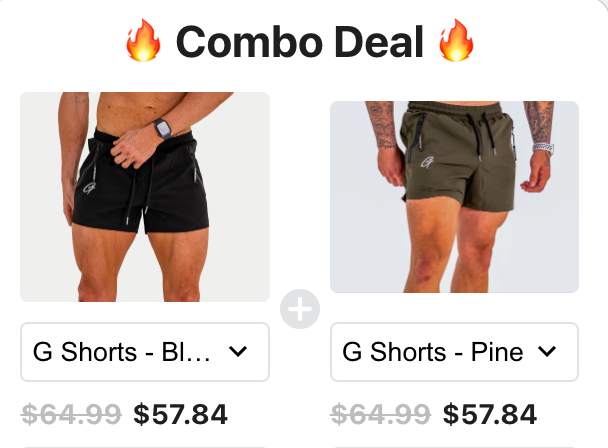The width and height of the screenshot is (608, 448).
Task: Click the fire emoji left of Combo Deal
Action: (x=143, y=40)
